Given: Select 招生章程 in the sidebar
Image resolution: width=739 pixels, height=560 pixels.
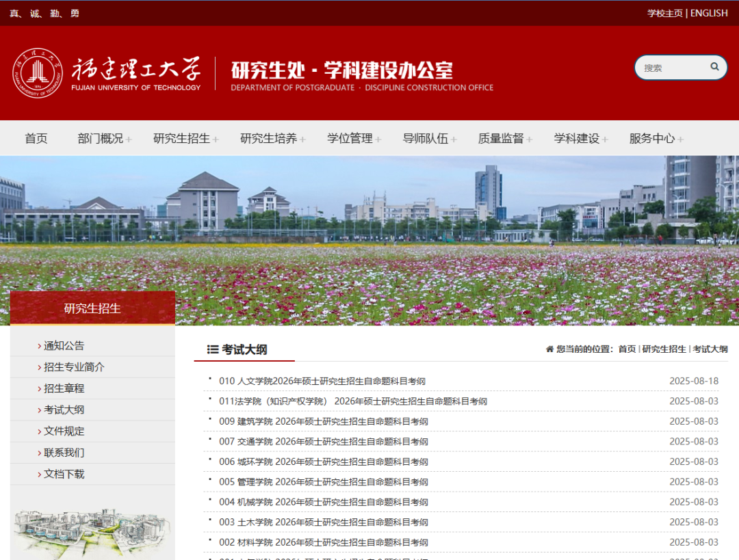Looking at the screenshot, I should [64, 388].
